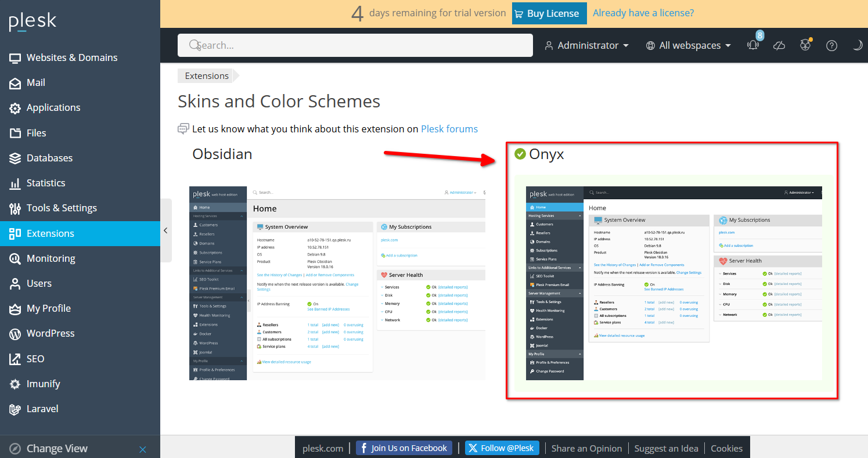The image size is (868, 458).
Task: Select the Obsidian skin heading
Action: click(222, 154)
